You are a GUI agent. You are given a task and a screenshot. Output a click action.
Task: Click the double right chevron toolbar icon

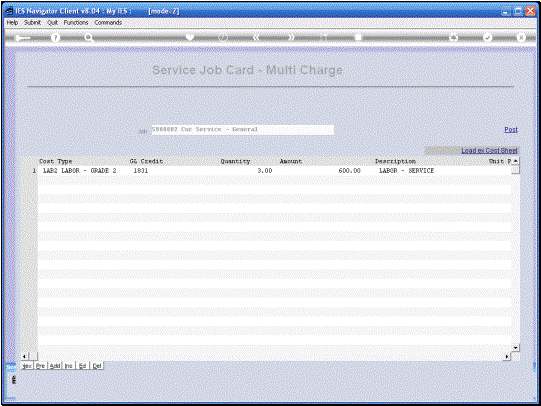(291, 37)
